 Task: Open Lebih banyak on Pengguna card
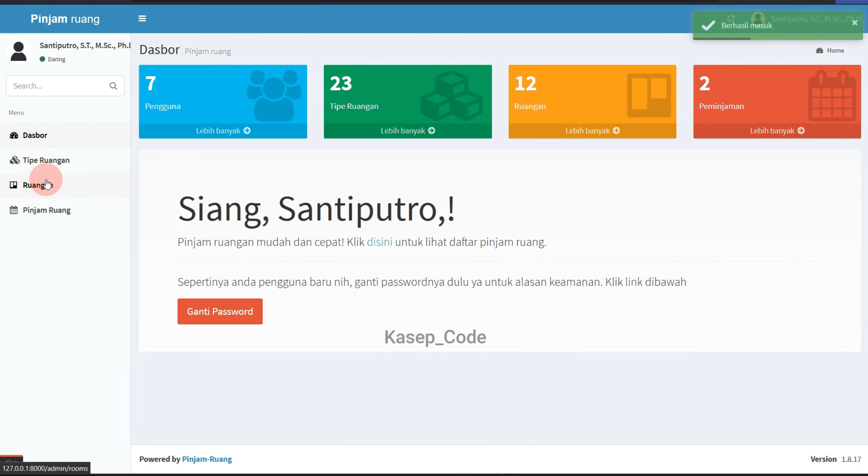point(223,131)
